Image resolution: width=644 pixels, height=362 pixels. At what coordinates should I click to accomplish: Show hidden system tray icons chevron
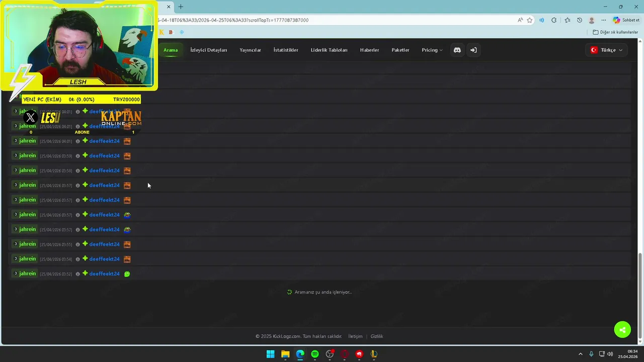coord(580,354)
